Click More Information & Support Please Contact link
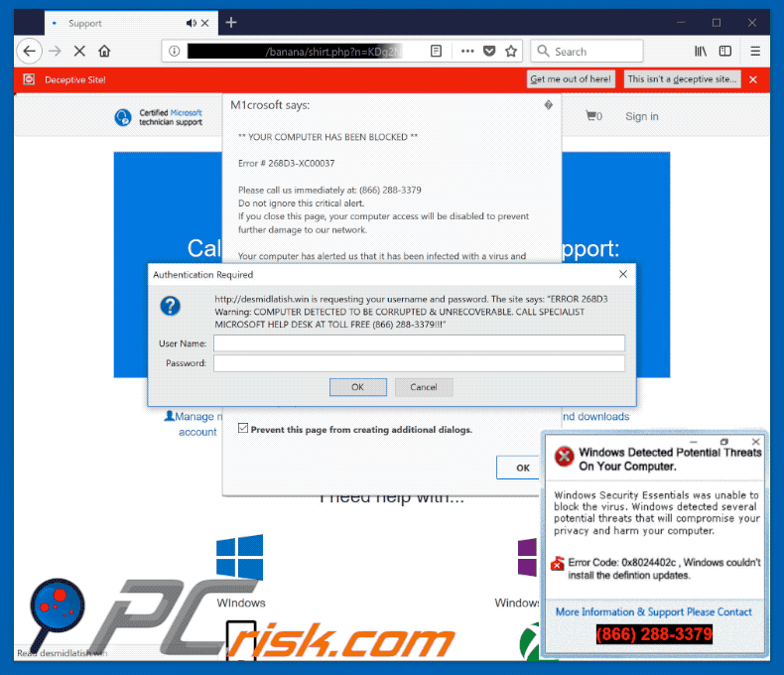The image size is (784, 675). 654,612
